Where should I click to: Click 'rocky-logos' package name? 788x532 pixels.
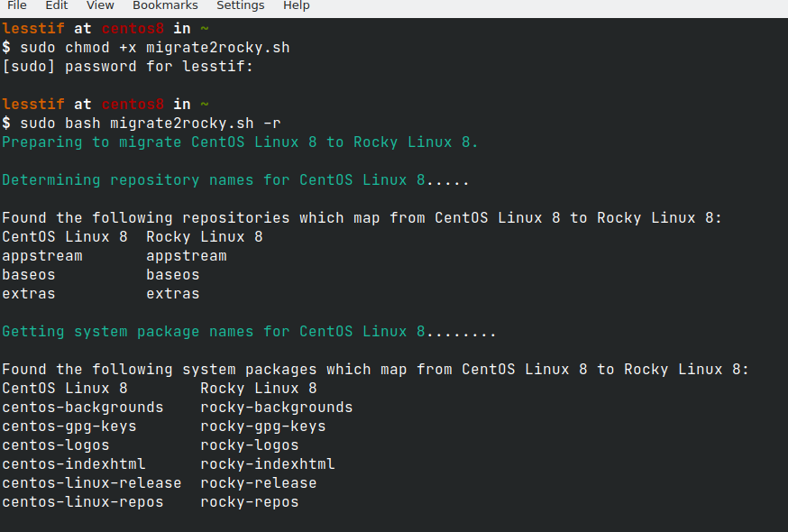tap(249, 445)
